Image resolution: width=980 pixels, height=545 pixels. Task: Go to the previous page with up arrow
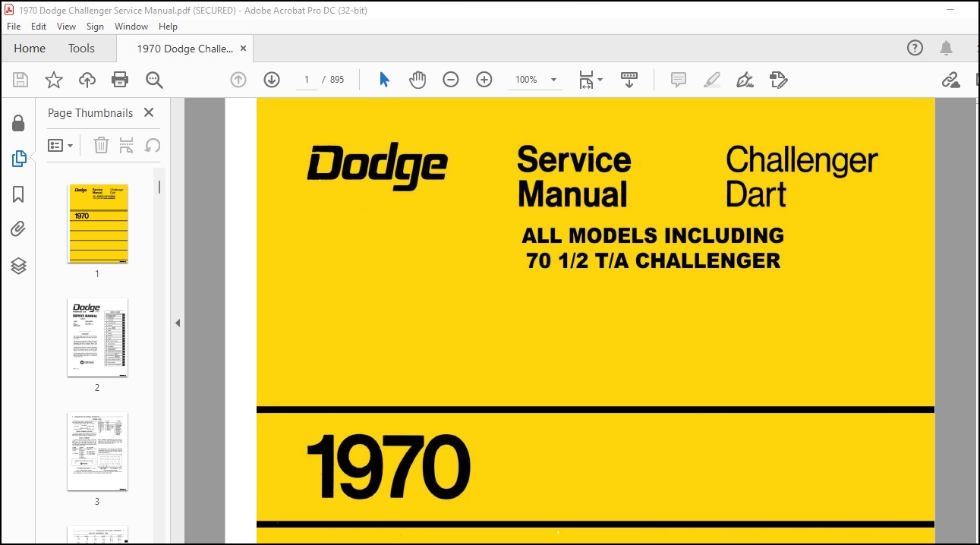238,80
